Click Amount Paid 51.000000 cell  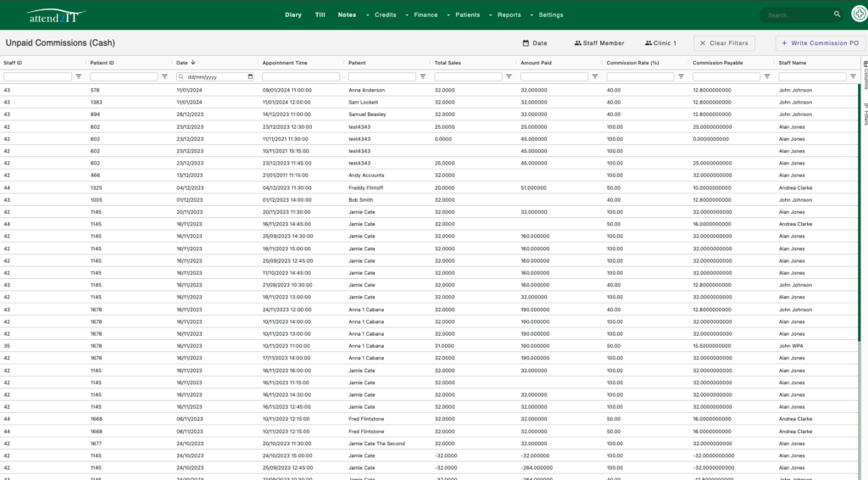click(534, 187)
